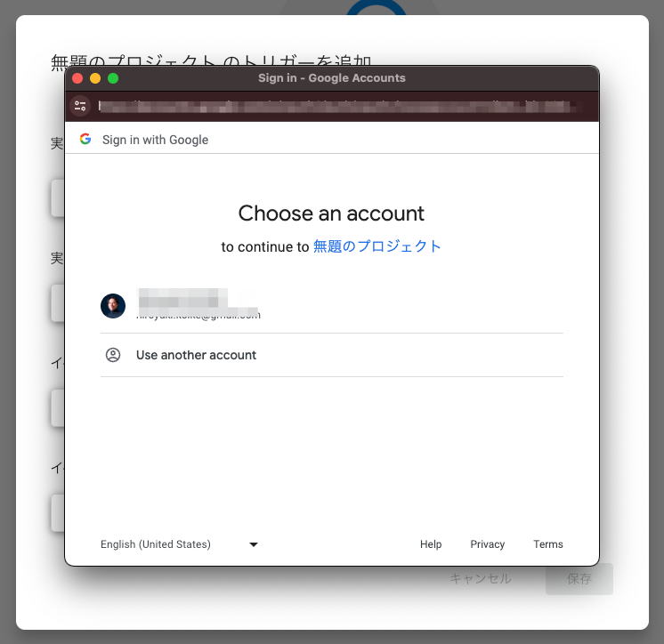Click the language selector's dropdown arrow
Viewport: 664px width, 644px height.
tap(254, 544)
